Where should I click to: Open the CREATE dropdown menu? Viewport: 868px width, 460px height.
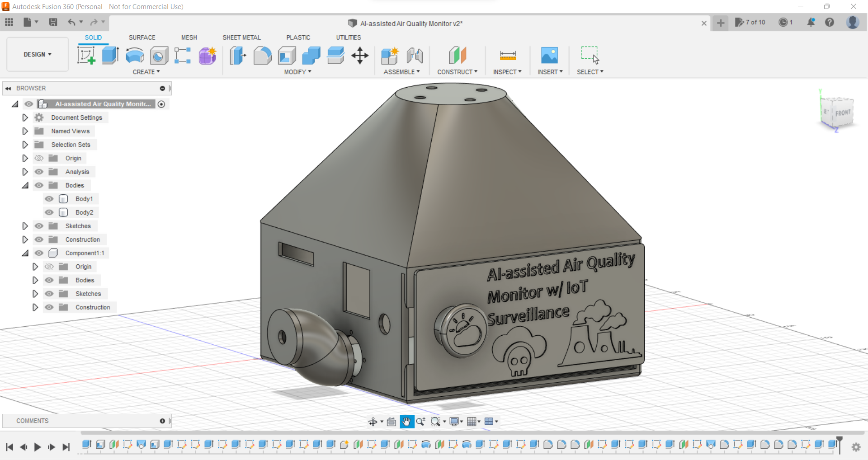pyautogui.click(x=146, y=72)
